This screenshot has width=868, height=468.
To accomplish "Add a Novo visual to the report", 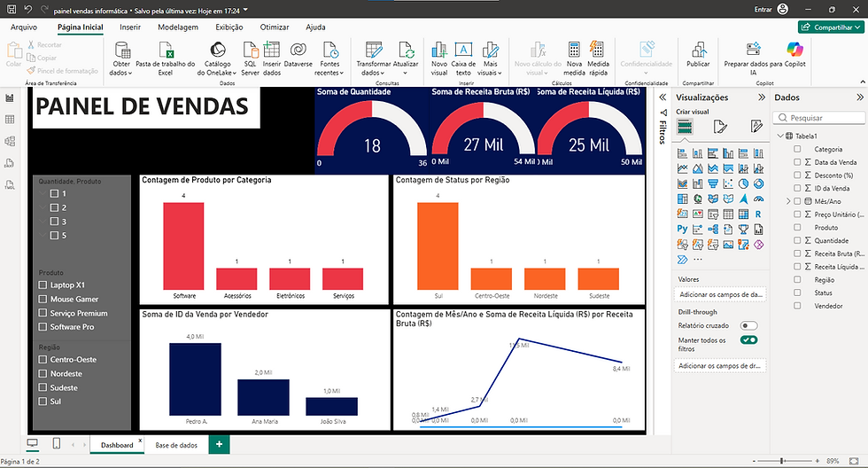I will (x=439, y=58).
